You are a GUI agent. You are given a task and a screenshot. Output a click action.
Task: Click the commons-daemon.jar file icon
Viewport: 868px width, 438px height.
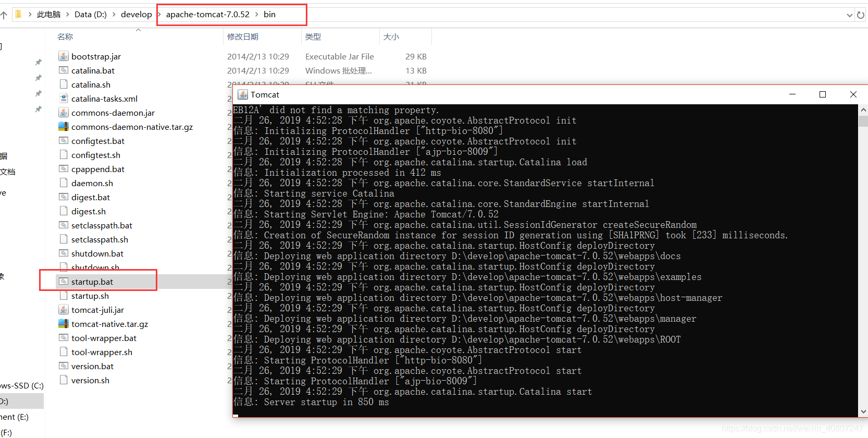(64, 113)
